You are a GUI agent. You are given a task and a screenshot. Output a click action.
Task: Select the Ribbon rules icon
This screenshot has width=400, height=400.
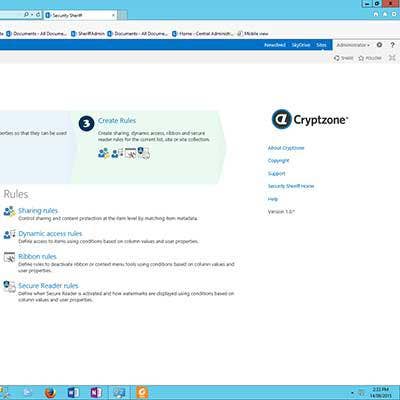pyautogui.click(x=9, y=257)
